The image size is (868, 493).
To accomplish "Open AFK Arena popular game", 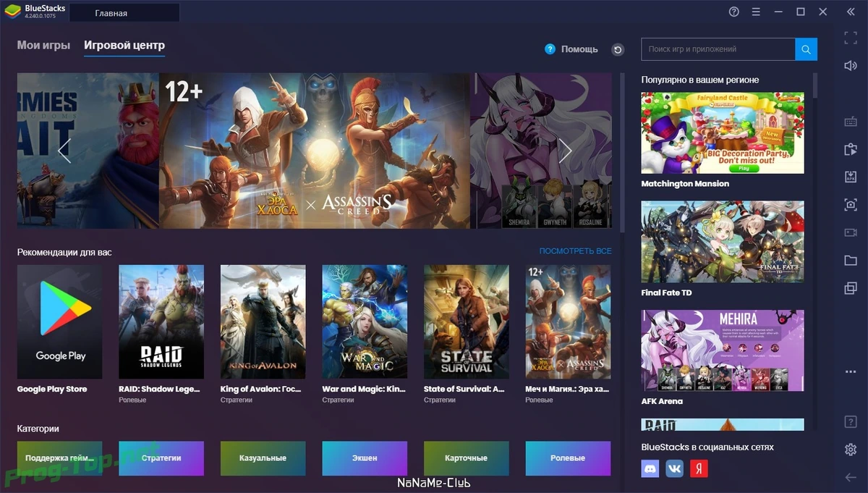I will coord(723,350).
